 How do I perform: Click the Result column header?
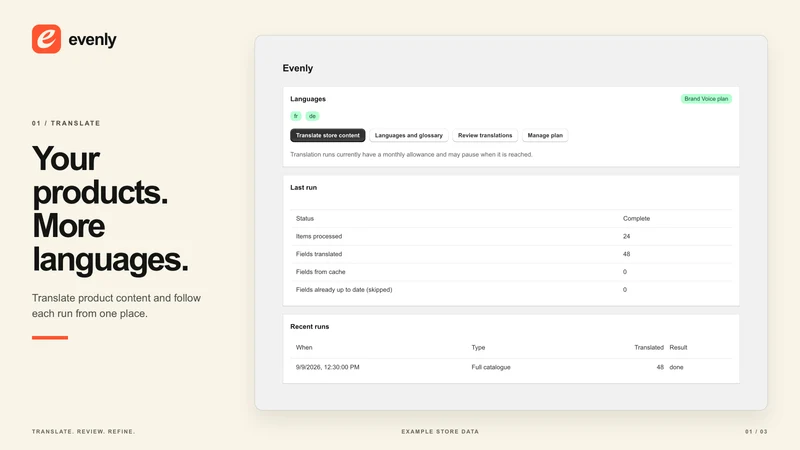click(x=678, y=347)
